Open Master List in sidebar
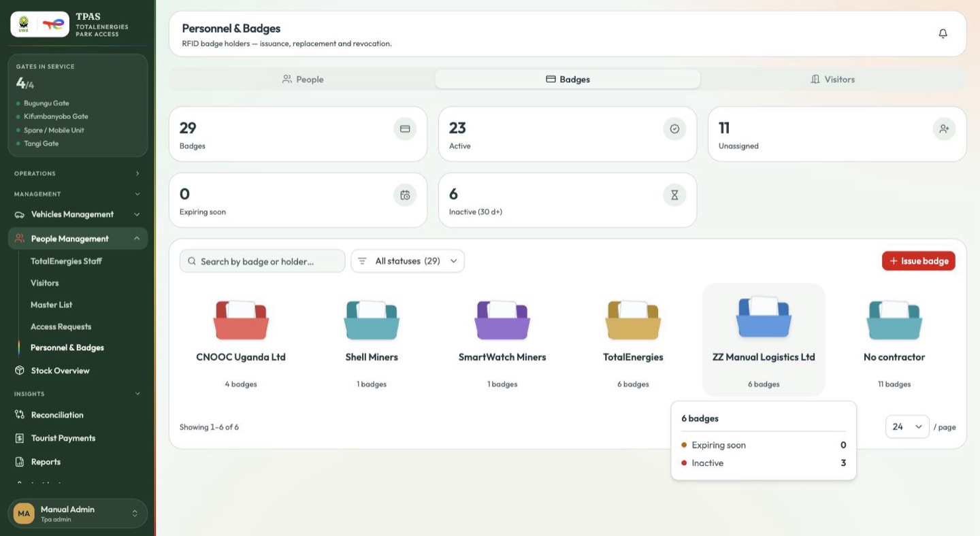 click(51, 305)
